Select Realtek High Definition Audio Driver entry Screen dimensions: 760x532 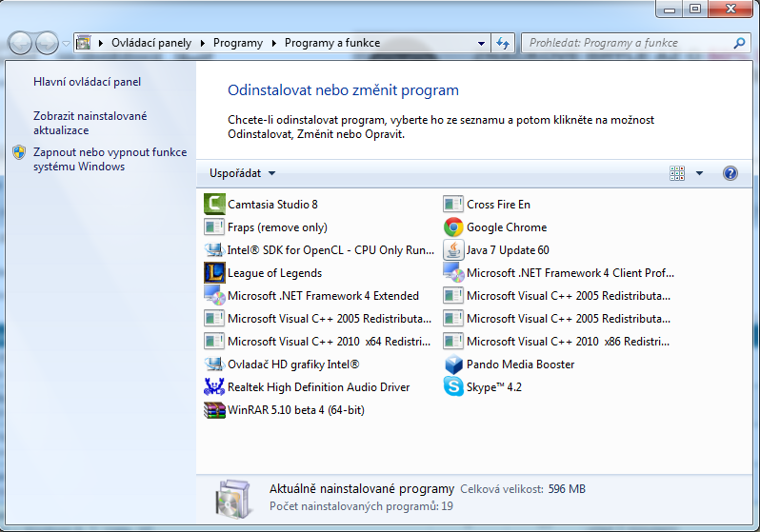pyautogui.click(x=308, y=386)
